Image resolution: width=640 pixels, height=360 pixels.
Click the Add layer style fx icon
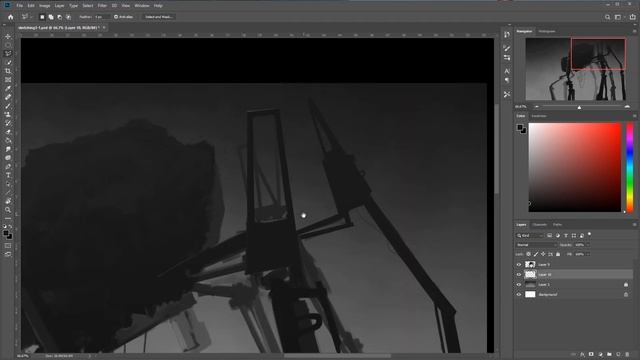coord(582,354)
